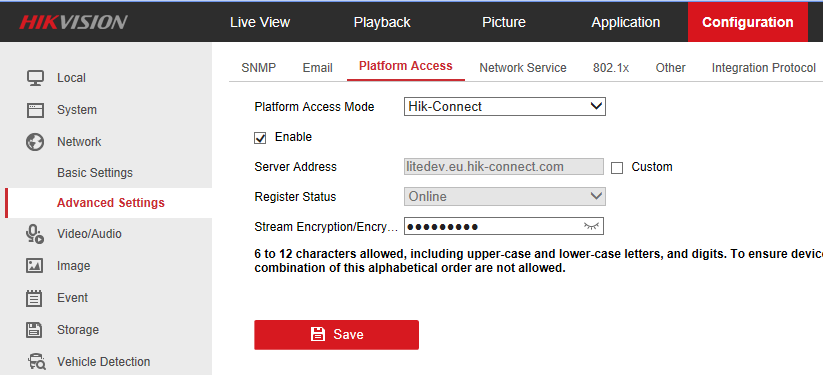Click the floppy icon on Save button
Viewport: 823px width, 375px height.
[318, 334]
